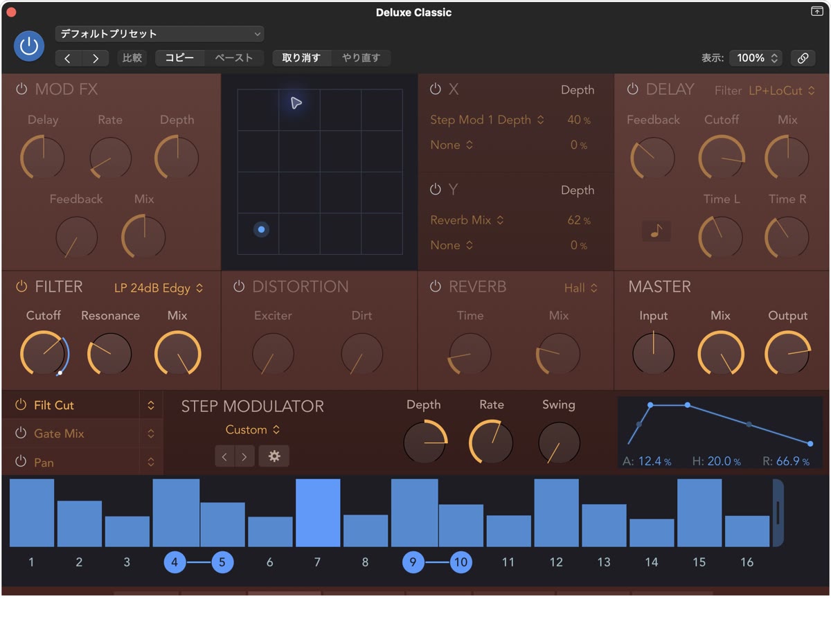This screenshot has width=831, height=644.
Task: Click the Mod FX Depth knob
Action: click(x=177, y=157)
